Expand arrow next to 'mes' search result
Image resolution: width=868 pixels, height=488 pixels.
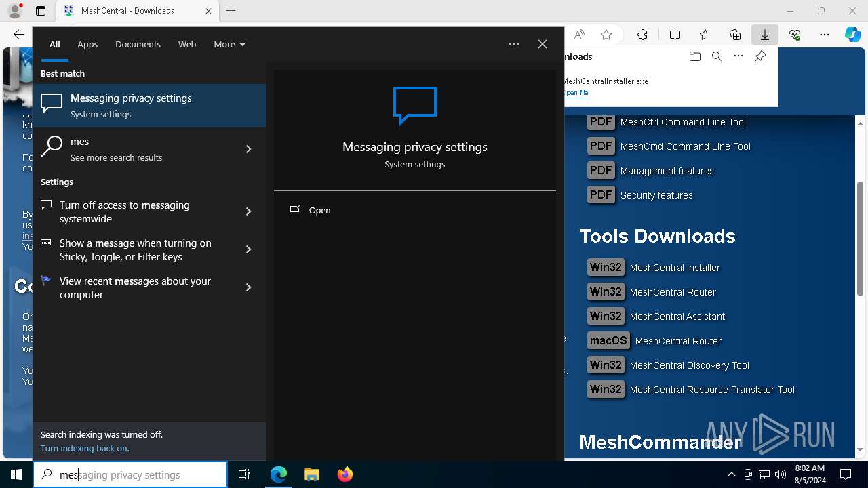tap(248, 149)
